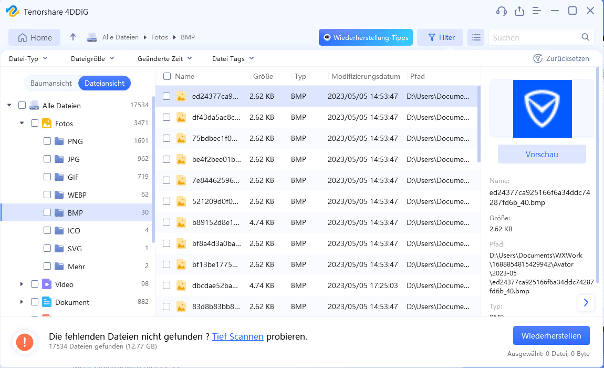Go up one level with the arrow icon
This screenshot has width=604, height=368.
click(x=73, y=37)
